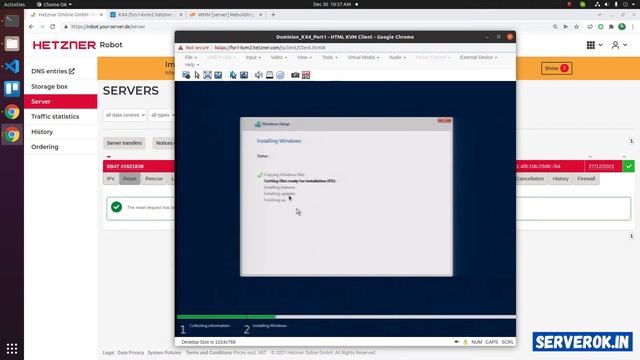The width and height of the screenshot is (640, 360).
Task: Open the Terminal from the Ubuntu dock
Action: 12,21
